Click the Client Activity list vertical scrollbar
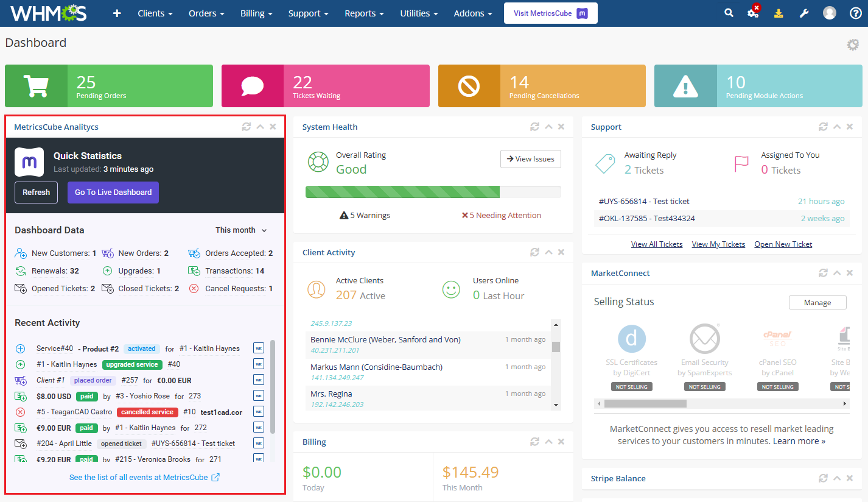868x502 pixels. click(x=556, y=364)
